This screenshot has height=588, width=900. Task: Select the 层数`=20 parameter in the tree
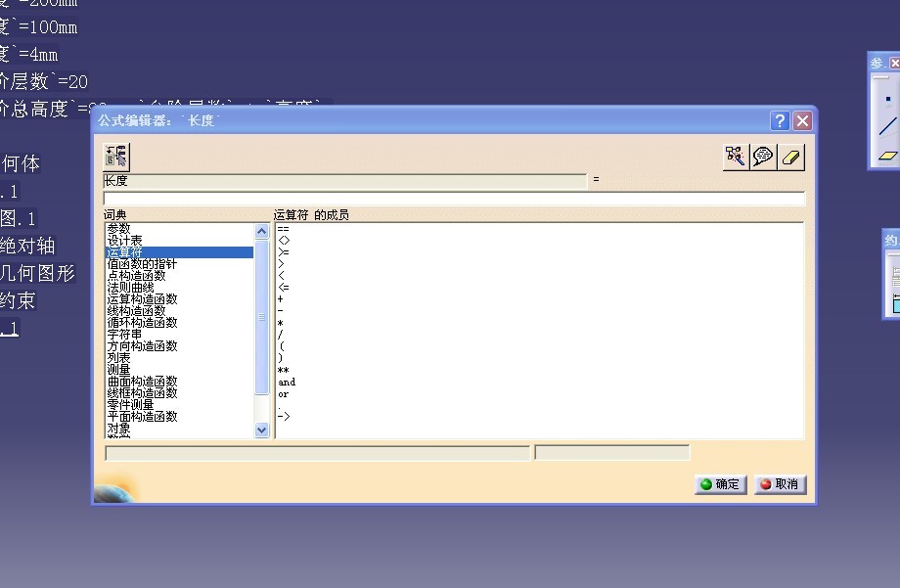tap(44, 81)
